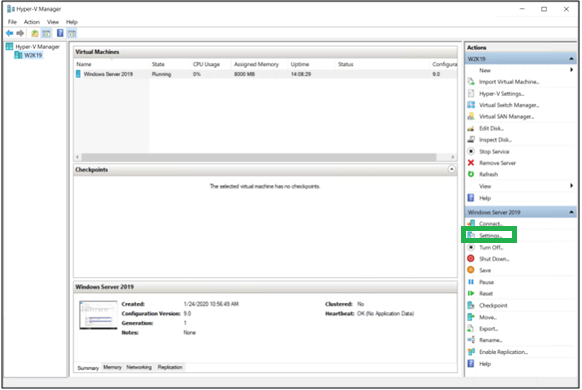
Task: Open Virtual SAN Manager
Action: [x=506, y=117]
